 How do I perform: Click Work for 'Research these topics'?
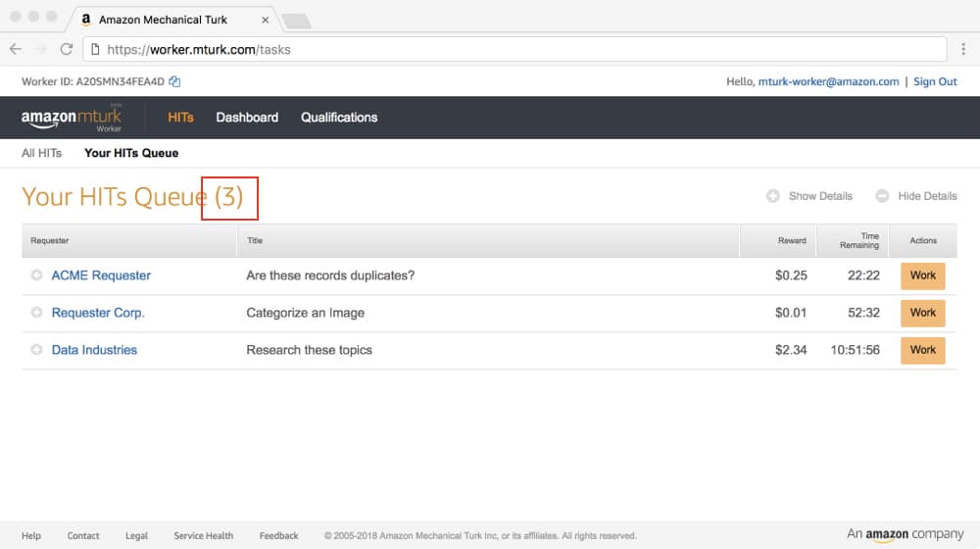(x=922, y=350)
